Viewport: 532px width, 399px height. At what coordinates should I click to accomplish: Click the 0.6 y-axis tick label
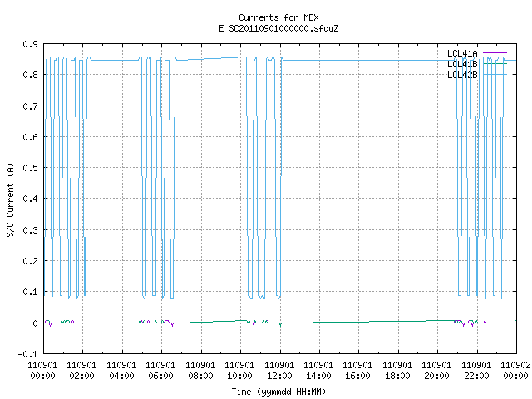(31, 137)
